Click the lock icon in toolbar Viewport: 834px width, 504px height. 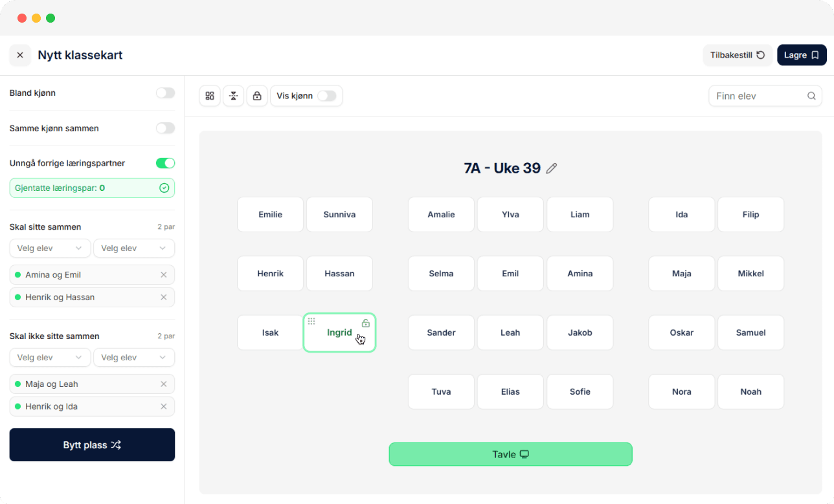point(257,96)
